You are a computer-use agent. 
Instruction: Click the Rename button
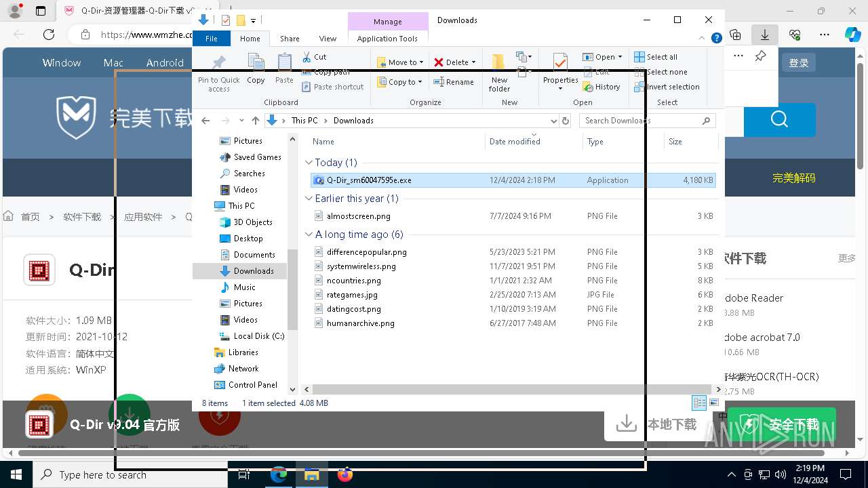click(454, 82)
